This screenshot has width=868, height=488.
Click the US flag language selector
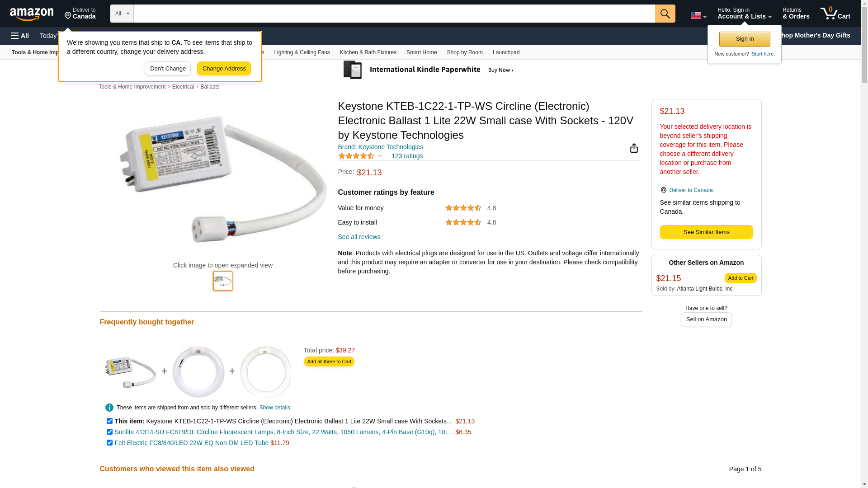(698, 15)
